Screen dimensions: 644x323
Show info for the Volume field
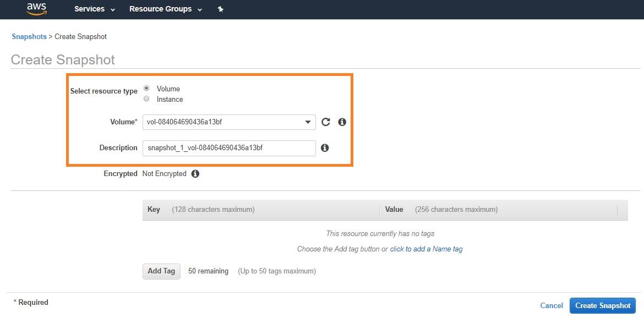point(342,122)
